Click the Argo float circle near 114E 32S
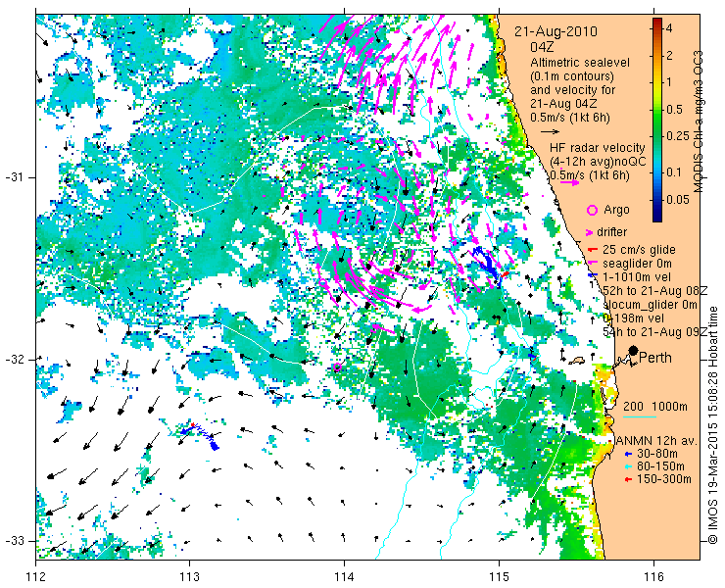Image resolution: width=725 pixels, height=588 pixels. pyautogui.click(x=337, y=367)
